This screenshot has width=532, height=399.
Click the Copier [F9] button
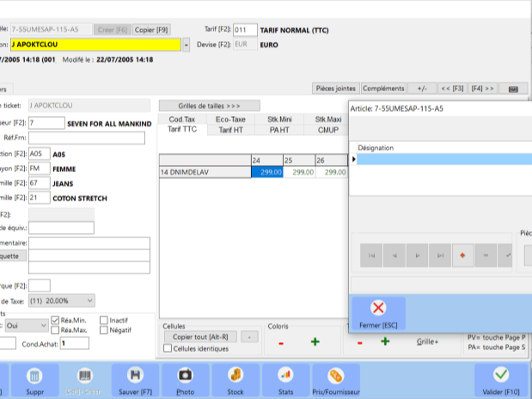pyautogui.click(x=151, y=30)
